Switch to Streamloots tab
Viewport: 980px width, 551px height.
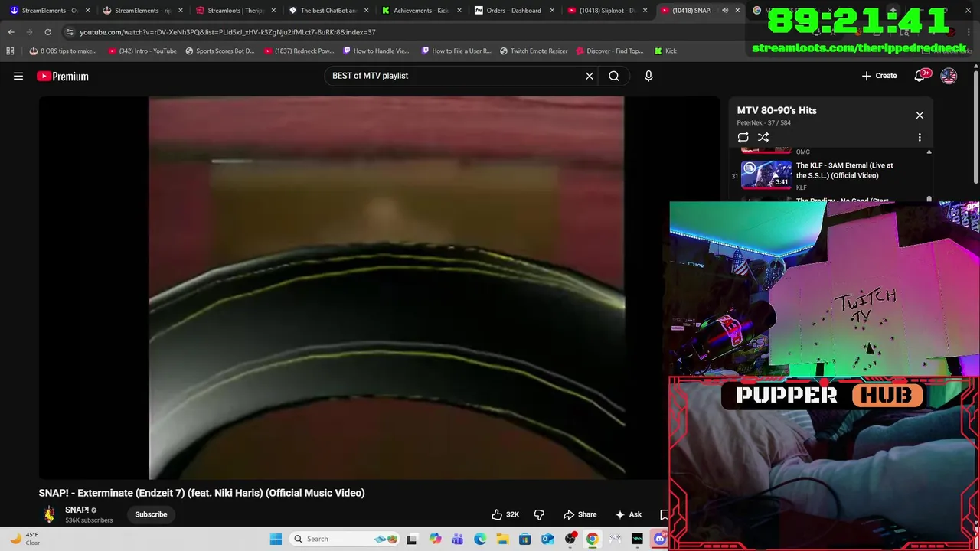(235, 11)
